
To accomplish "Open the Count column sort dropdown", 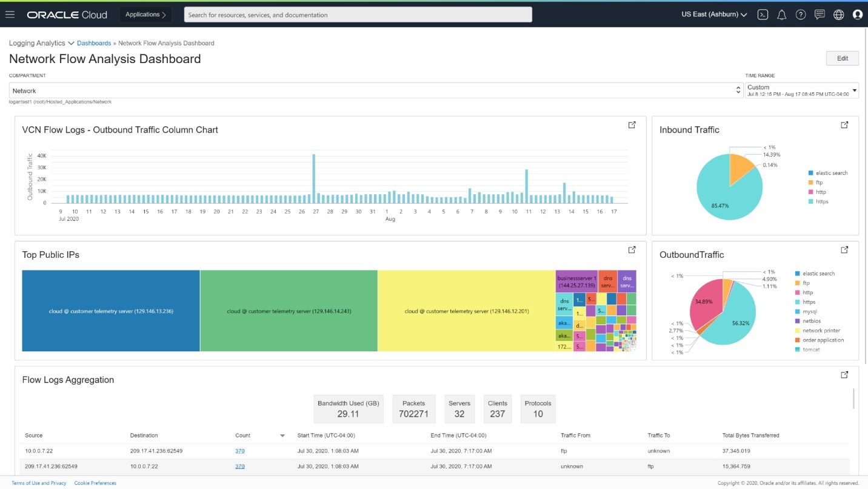I will [x=282, y=435].
